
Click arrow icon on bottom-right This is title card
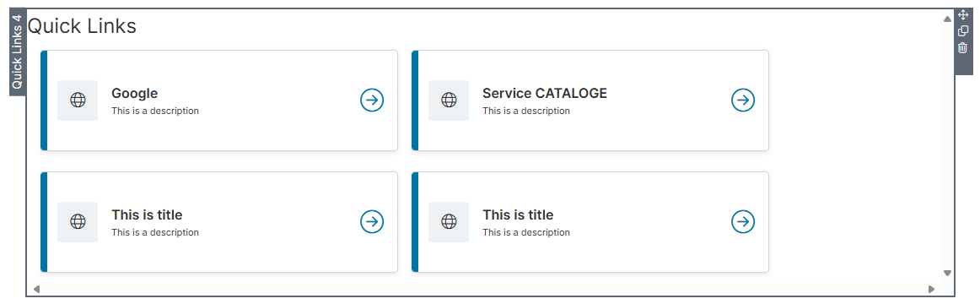(x=743, y=221)
